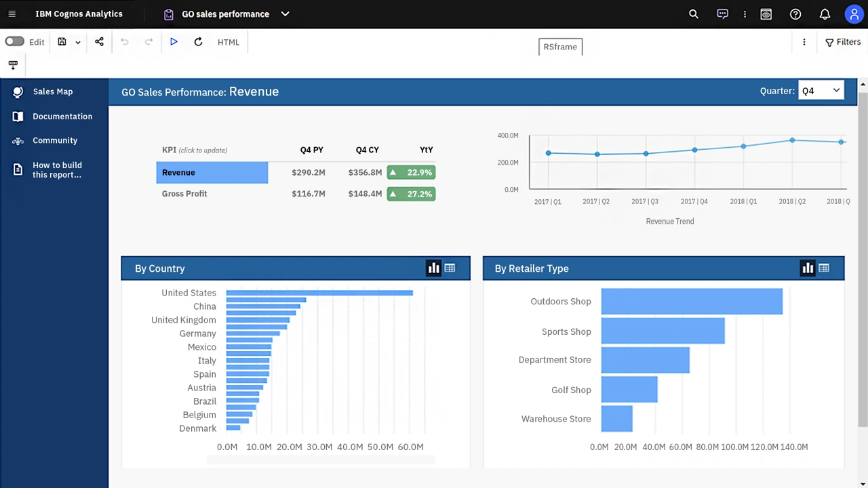Viewport: 868px width, 488px height.
Task: Open the AI assistant chat
Action: click(x=722, y=14)
